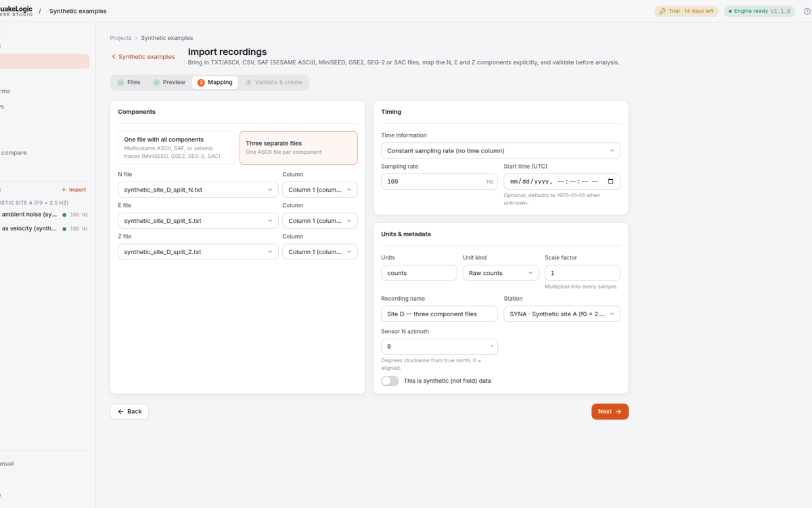This screenshot has width=812, height=508.
Task: Expand the Column dropdown for the Z file
Action: pos(320,252)
